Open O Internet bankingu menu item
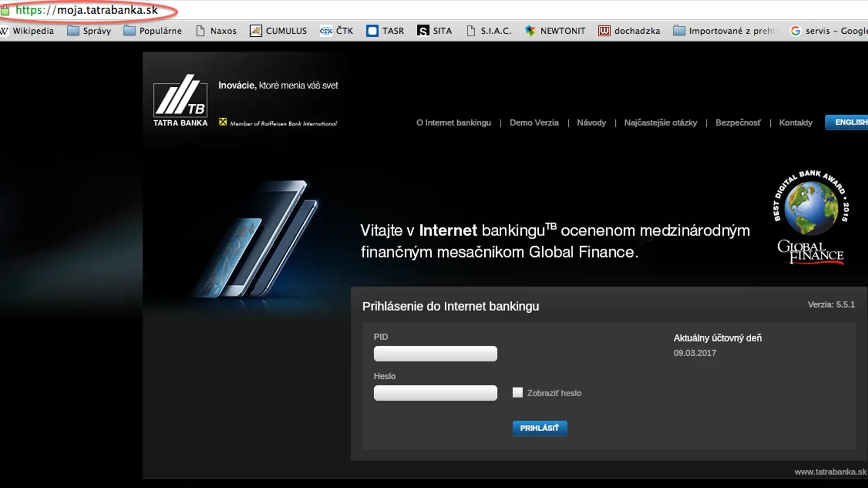Viewport: 868px width, 488px height. click(454, 123)
